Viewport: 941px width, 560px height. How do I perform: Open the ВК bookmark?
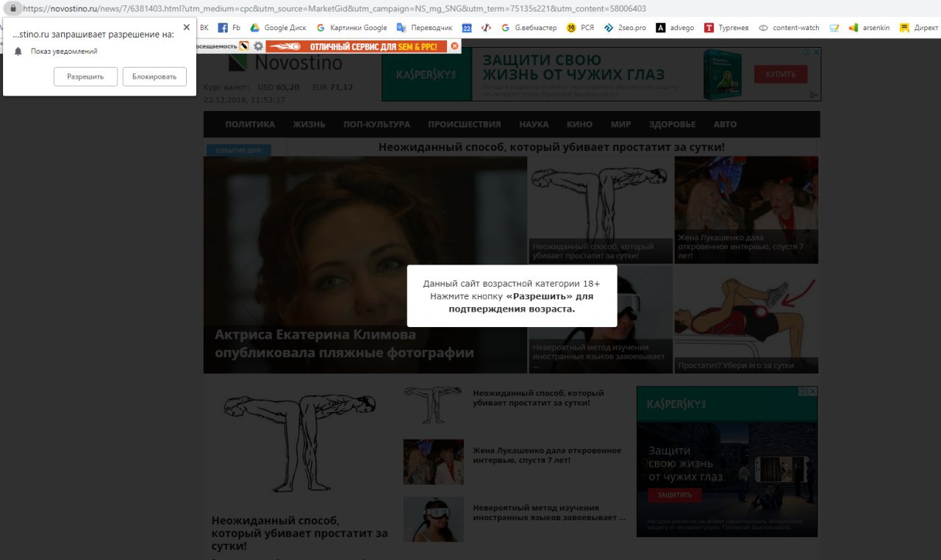tap(204, 28)
